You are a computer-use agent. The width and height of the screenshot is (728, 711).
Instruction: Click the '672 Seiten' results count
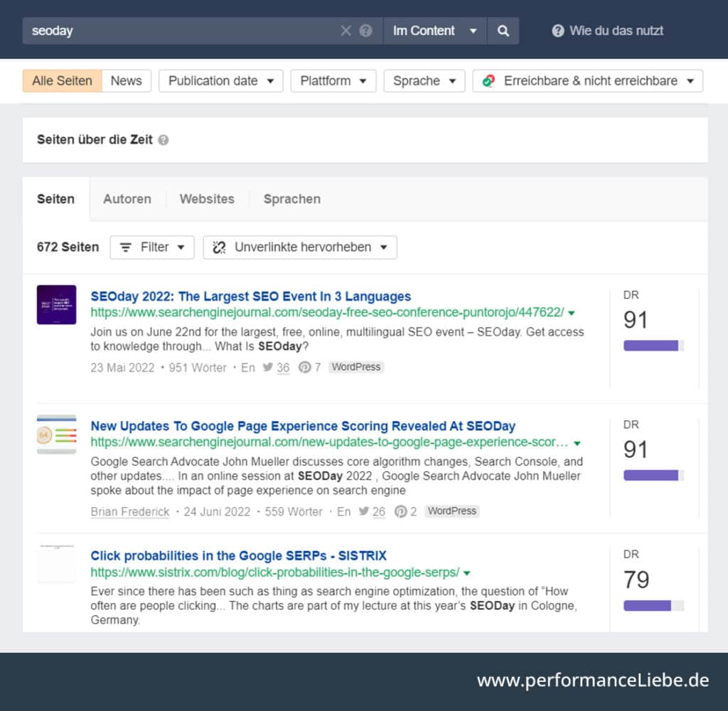click(68, 247)
